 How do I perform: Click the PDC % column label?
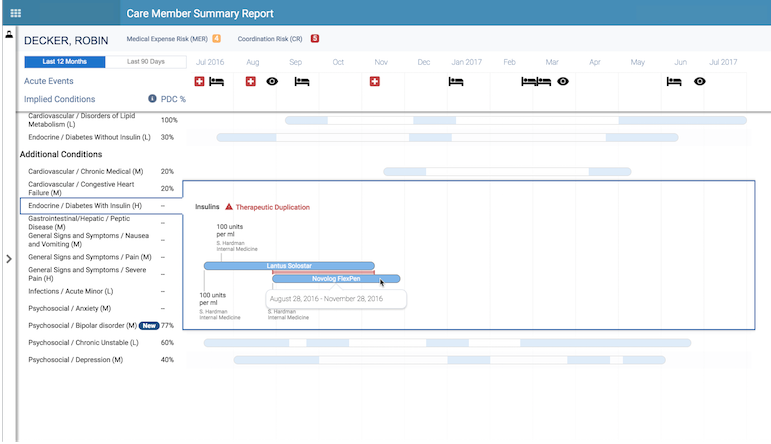[x=173, y=99]
